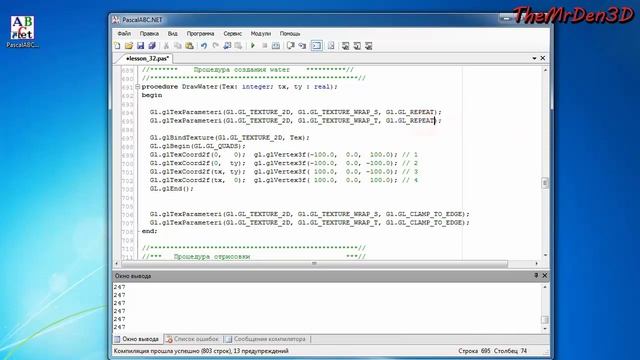Open the Файл menu
This screenshot has width=640, height=360.
click(x=124, y=33)
